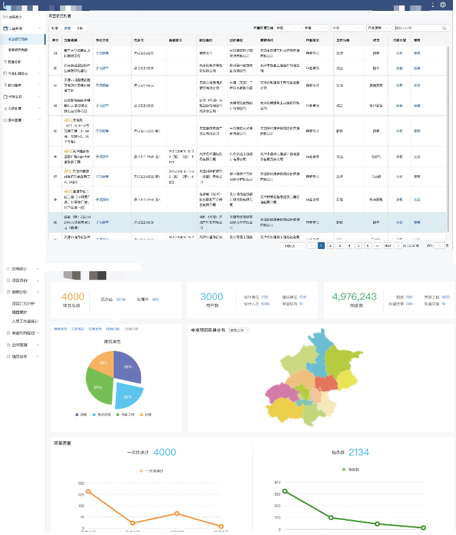
Task: Collapse the expanded sidebar group chevron
Action: click(40, 28)
